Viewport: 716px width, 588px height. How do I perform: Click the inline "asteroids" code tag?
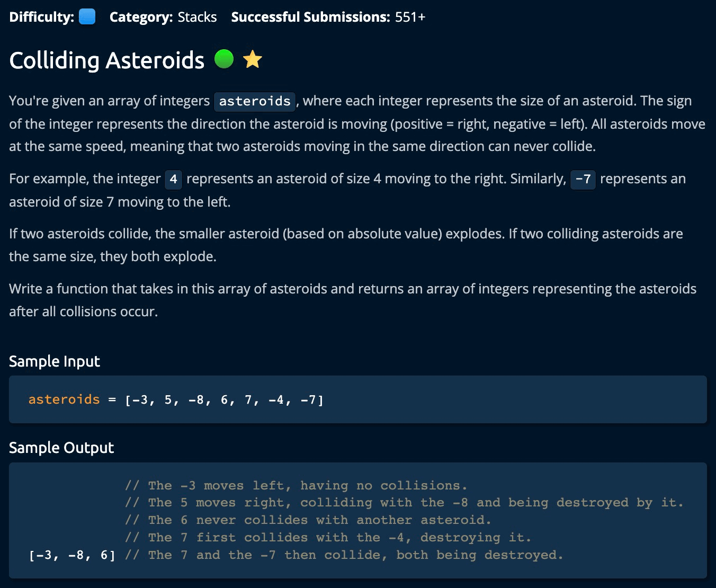pyautogui.click(x=255, y=101)
